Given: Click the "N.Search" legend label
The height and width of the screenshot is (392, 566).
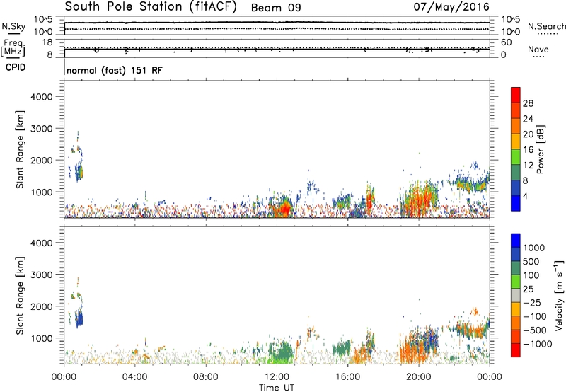Looking at the screenshot, I should pyautogui.click(x=546, y=26).
